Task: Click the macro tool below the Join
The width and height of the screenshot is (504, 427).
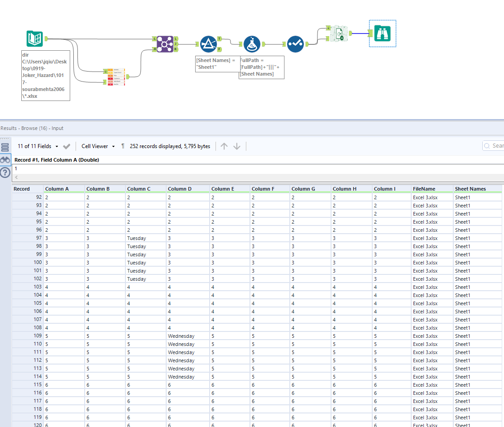Action: pos(115,77)
